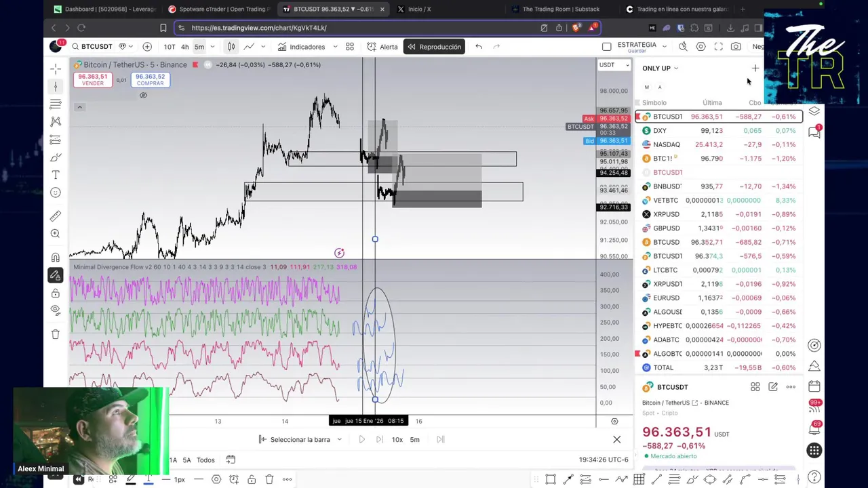Switch to Spotware cTrader browser tab
Image resolution: width=868 pixels, height=488 pixels.
(218, 9)
